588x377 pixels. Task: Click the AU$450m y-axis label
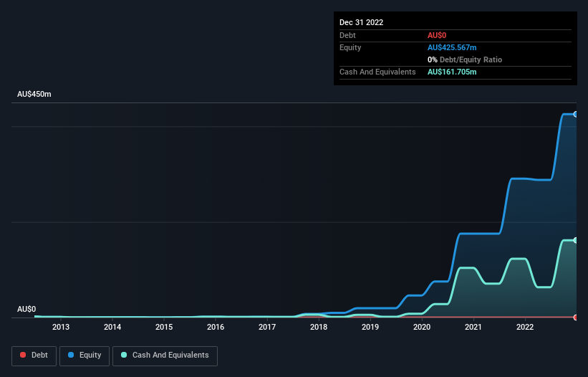(34, 94)
